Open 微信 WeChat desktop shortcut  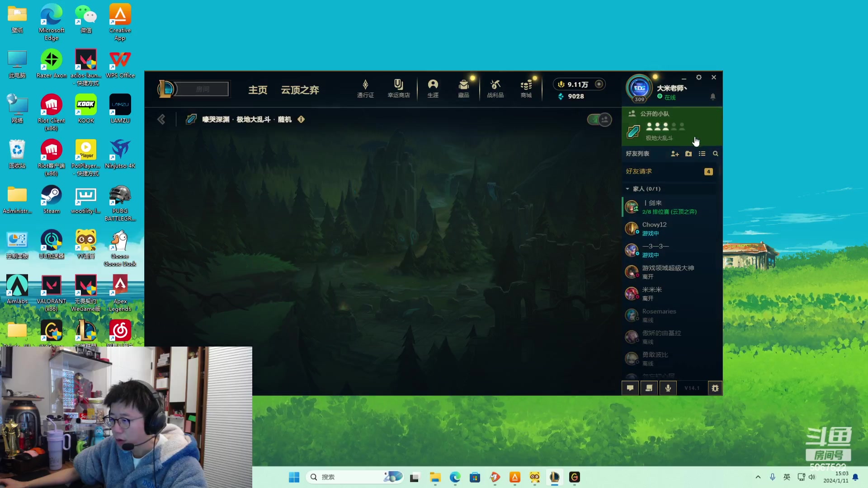(x=86, y=19)
